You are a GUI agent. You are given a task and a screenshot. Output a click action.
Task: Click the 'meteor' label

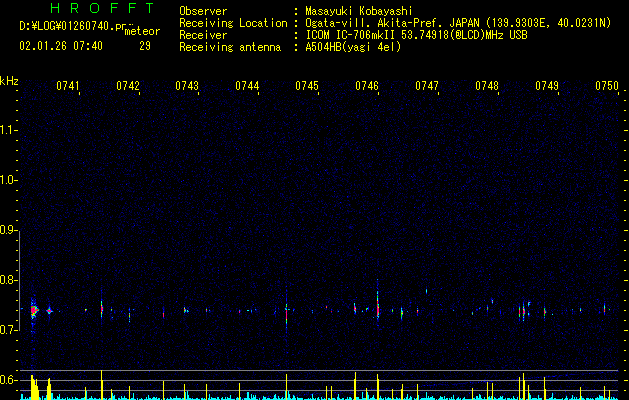click(142, 31)
